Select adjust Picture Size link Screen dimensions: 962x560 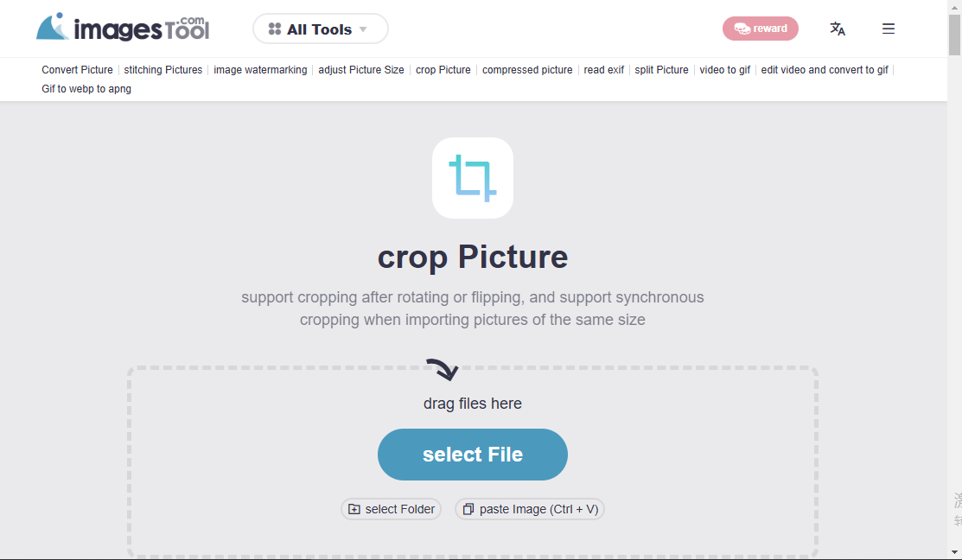click(x=361, y=70)
